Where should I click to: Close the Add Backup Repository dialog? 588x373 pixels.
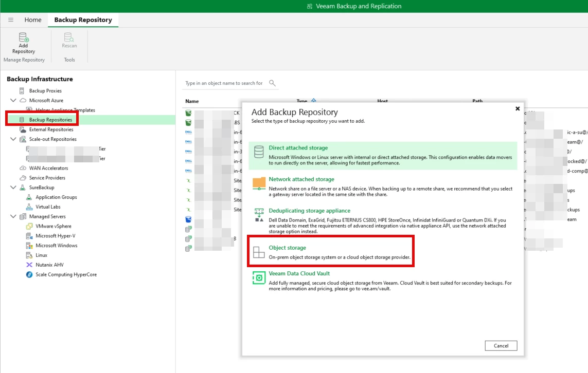(x=518, y=108)
